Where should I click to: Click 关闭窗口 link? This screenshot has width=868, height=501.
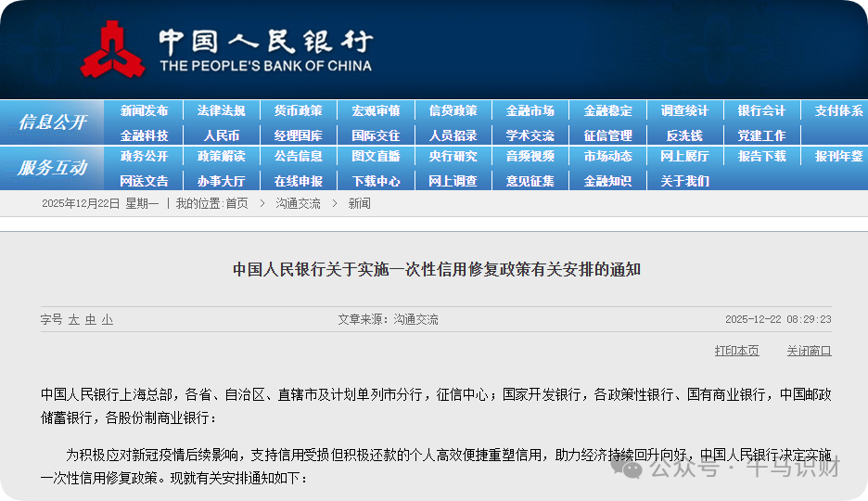809,351
